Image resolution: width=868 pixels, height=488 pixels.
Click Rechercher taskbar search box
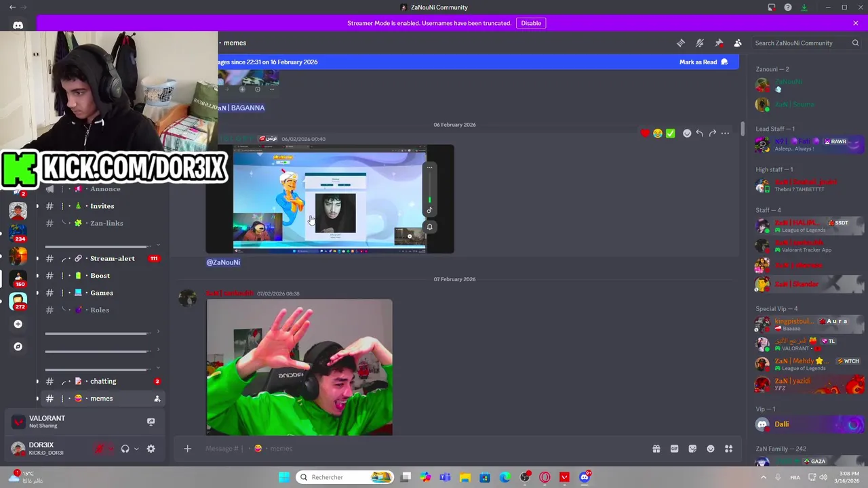(346, 477)
